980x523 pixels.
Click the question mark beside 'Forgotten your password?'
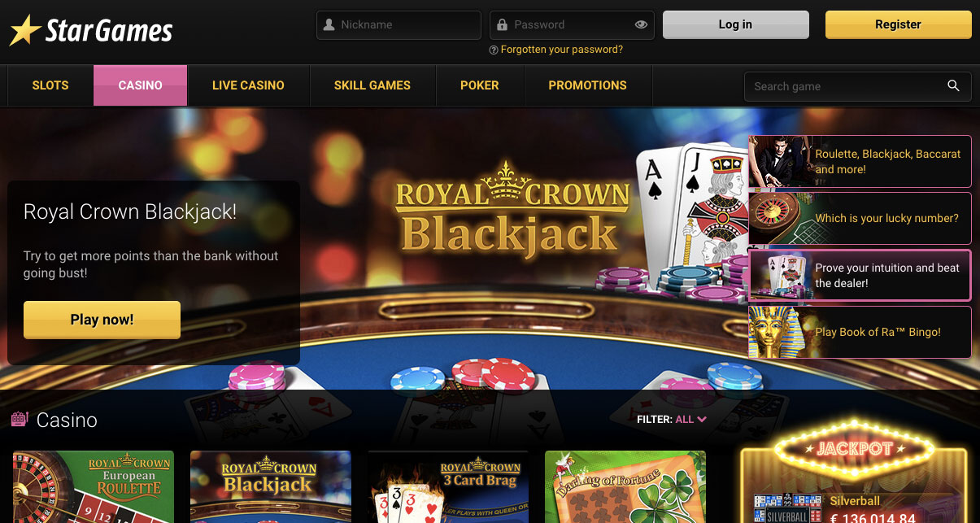coord(494,50)
